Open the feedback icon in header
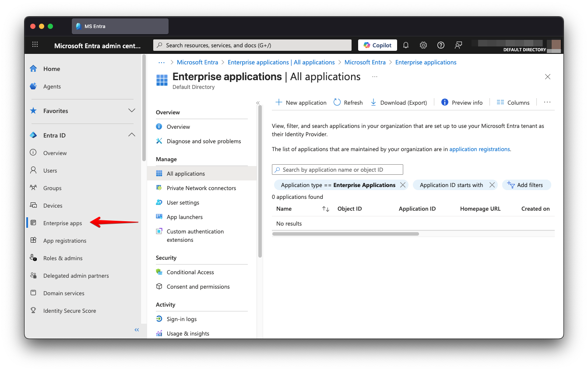588x371 pixels. pyautogui.click(x=458, y=45)
